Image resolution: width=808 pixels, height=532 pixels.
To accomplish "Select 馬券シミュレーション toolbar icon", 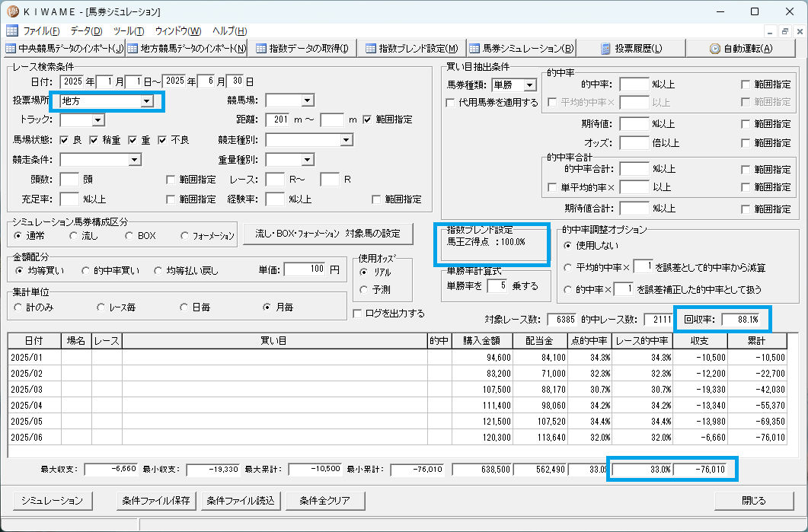I will tap(475, 49).
